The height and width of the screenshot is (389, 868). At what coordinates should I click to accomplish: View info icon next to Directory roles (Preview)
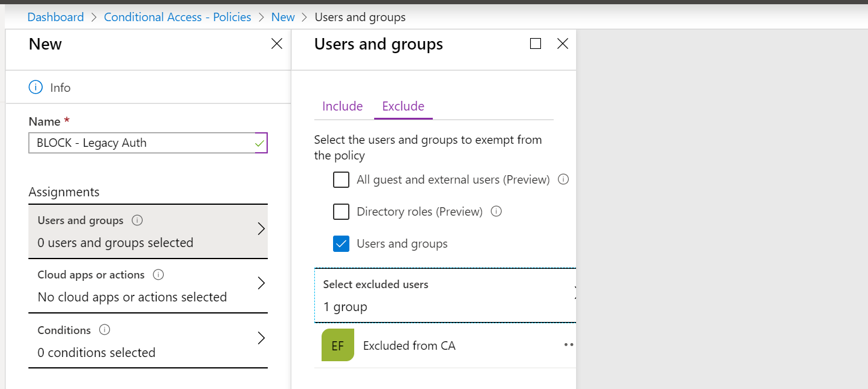(496, 211)
